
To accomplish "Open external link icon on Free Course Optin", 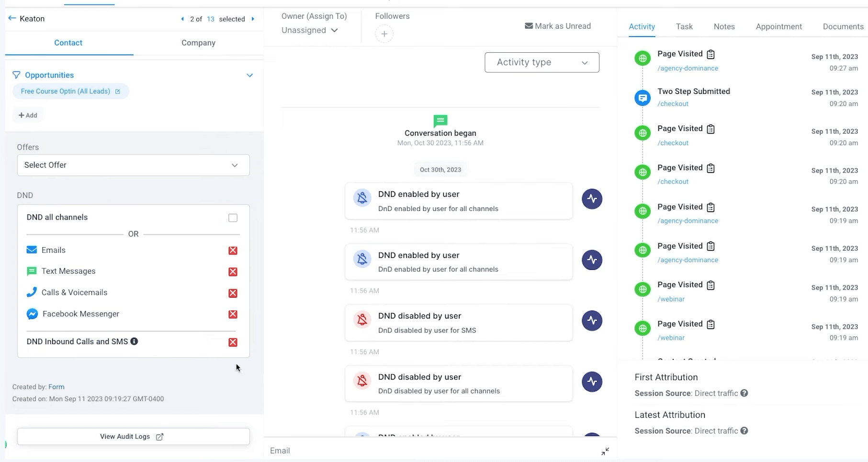I will tap(118, 92).
